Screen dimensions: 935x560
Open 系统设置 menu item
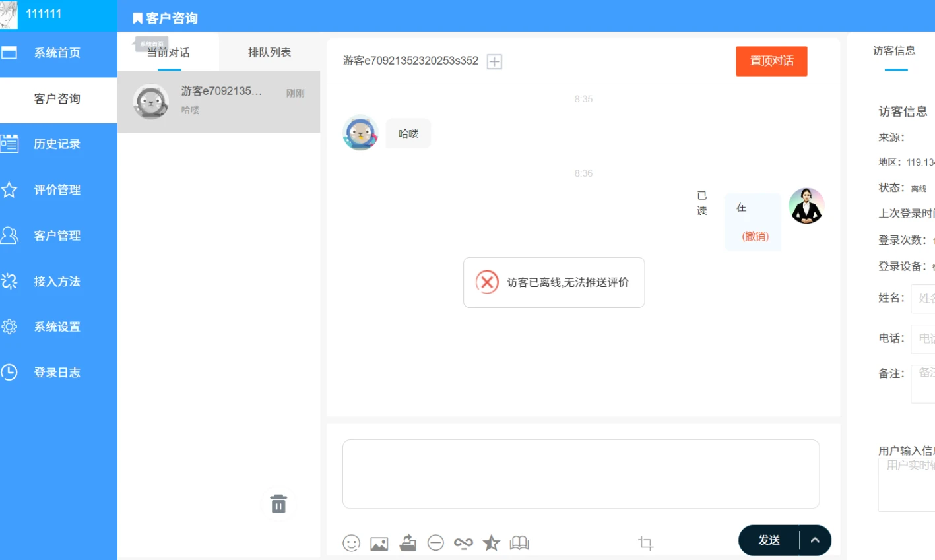click(59, 327)
